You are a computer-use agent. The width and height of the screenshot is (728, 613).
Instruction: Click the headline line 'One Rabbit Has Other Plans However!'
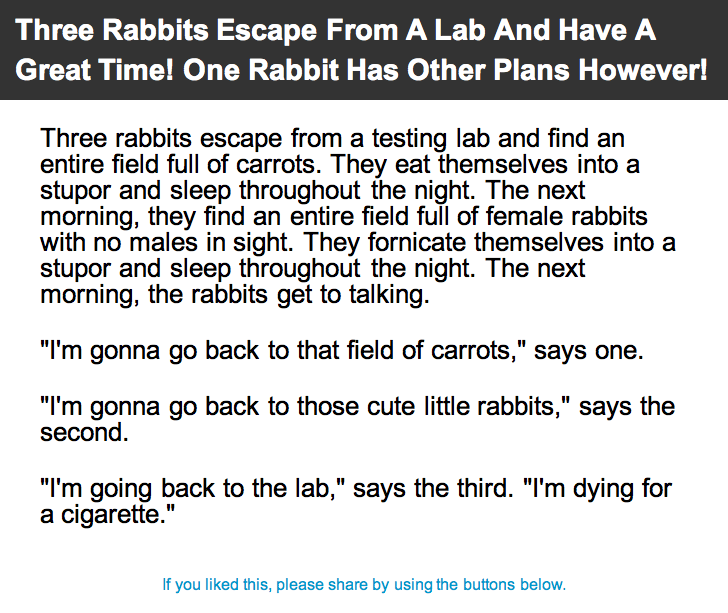coord(445,70)
